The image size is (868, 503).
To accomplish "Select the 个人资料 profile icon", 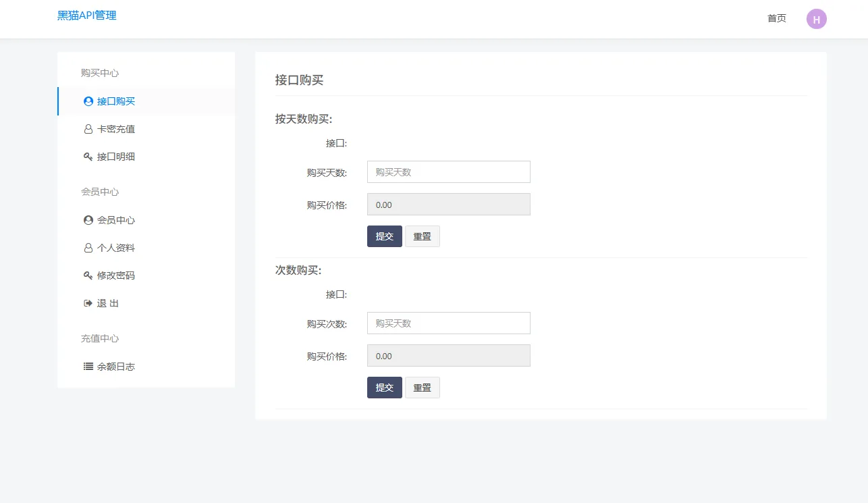I will pos(88,247).
